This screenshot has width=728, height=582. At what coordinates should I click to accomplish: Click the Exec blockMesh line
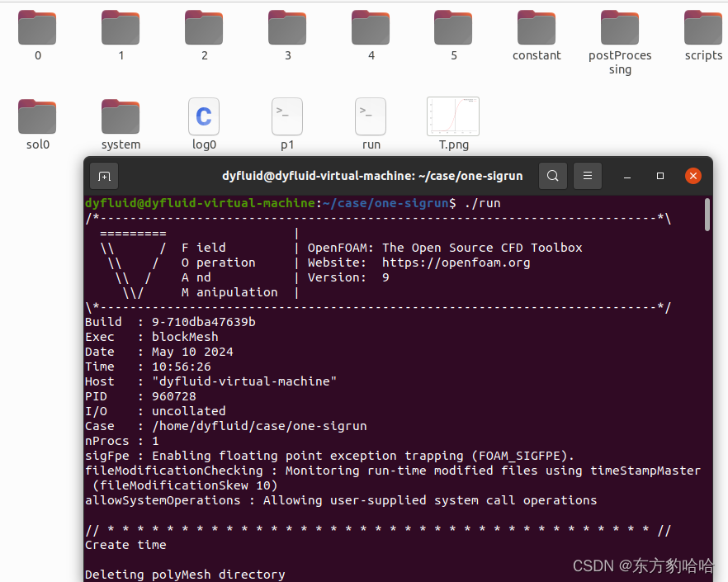(152, 337)
